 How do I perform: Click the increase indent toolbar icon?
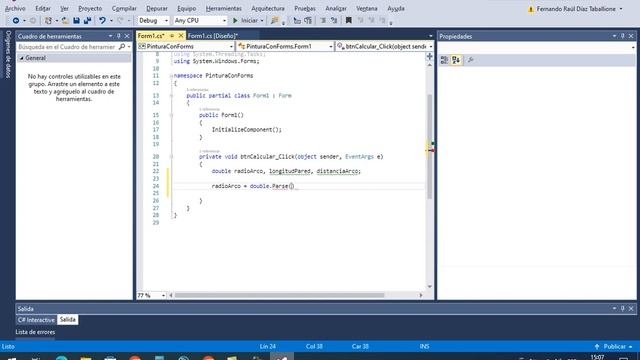click(x=308, y=20)
